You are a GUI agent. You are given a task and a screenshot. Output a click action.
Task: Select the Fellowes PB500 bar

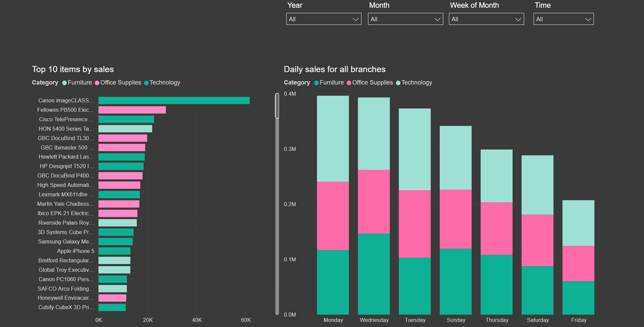click(132, 110)
